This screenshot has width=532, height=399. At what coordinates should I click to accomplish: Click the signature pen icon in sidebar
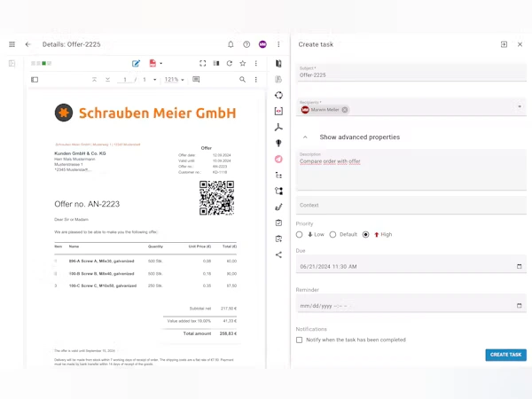pyautogui.click(x=278, y=207)
